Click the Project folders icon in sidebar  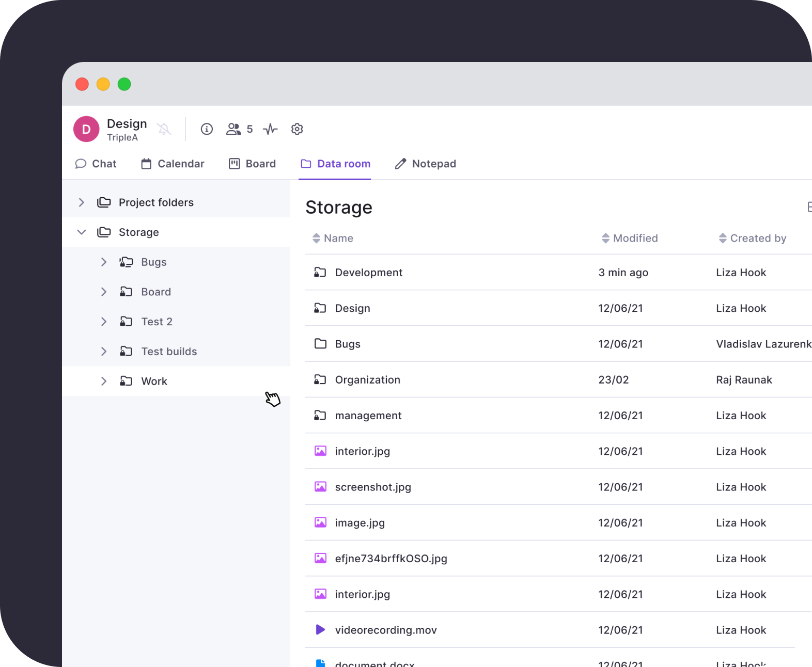point(104,202)
